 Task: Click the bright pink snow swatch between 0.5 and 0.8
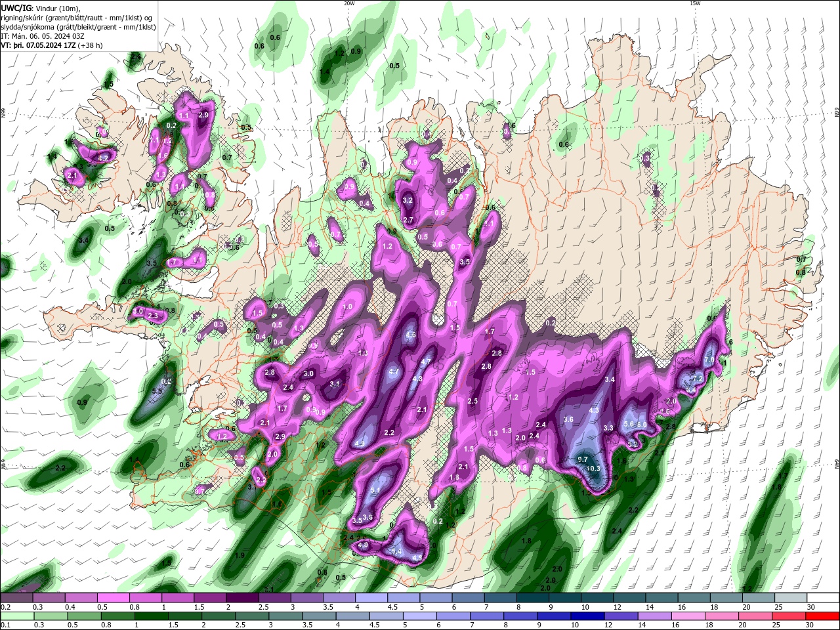pyautogui.click(x=113, y=598)
